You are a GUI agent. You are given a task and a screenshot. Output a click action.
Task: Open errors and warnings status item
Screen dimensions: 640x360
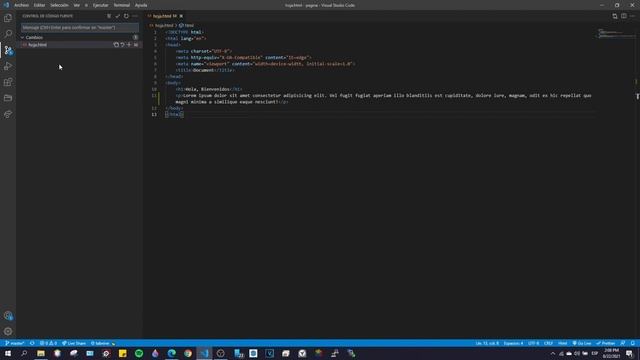tap(48, 343)
